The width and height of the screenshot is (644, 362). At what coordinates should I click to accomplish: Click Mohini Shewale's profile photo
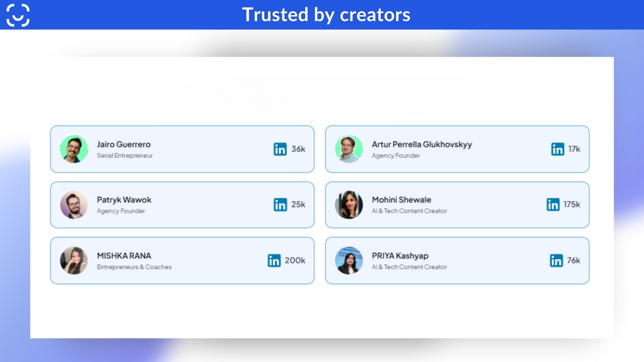[349, 205]
